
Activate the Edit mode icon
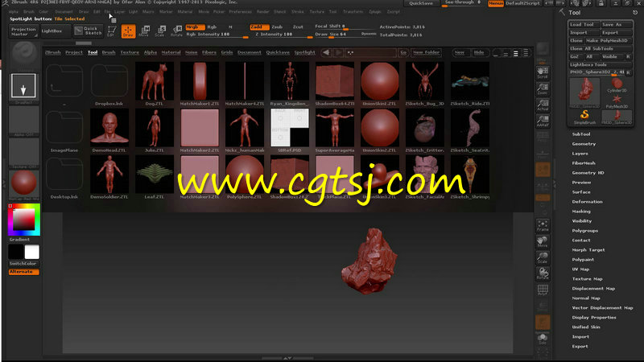tap(111, 31)
